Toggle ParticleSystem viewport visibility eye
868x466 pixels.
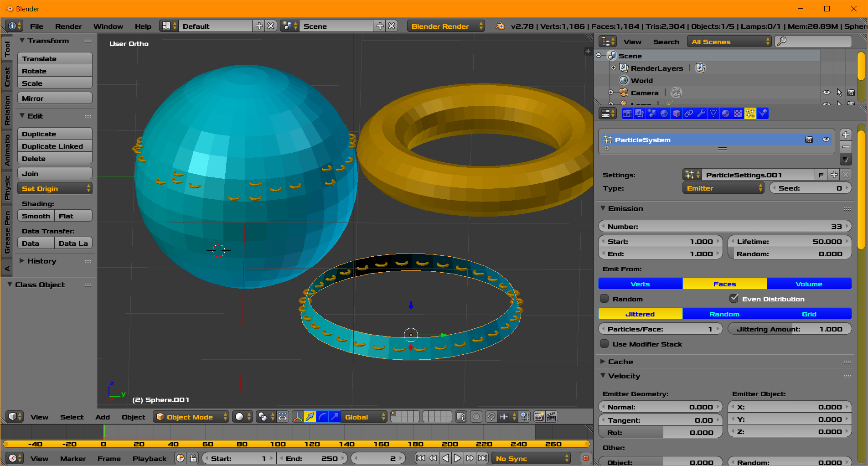coord(826,140)
